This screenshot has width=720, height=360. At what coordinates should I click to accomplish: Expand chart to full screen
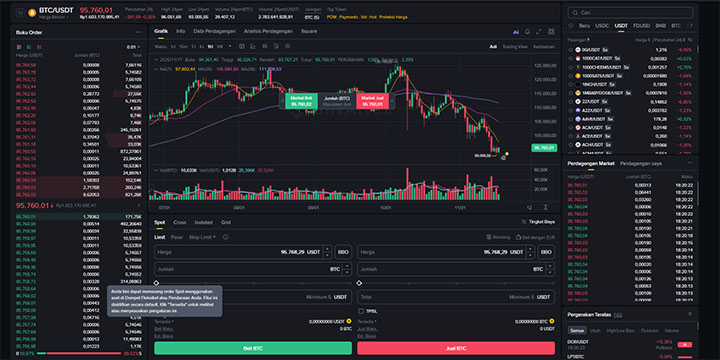click(539, 32)
